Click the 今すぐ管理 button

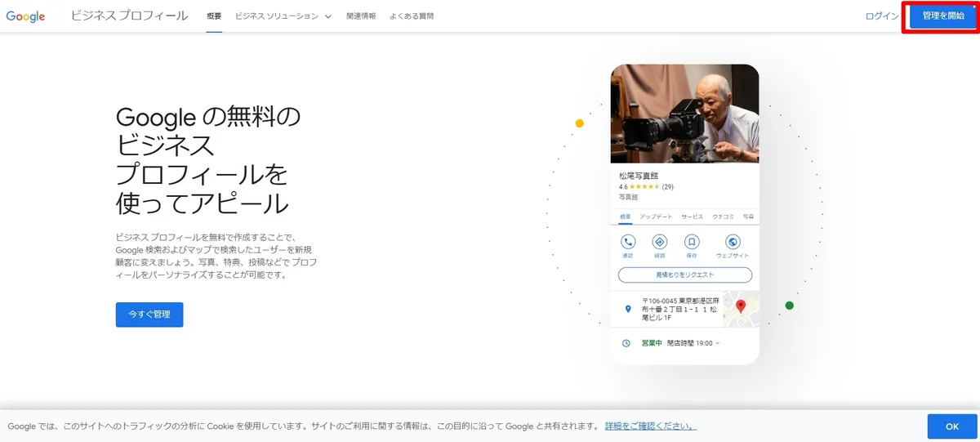pos(149,315)
